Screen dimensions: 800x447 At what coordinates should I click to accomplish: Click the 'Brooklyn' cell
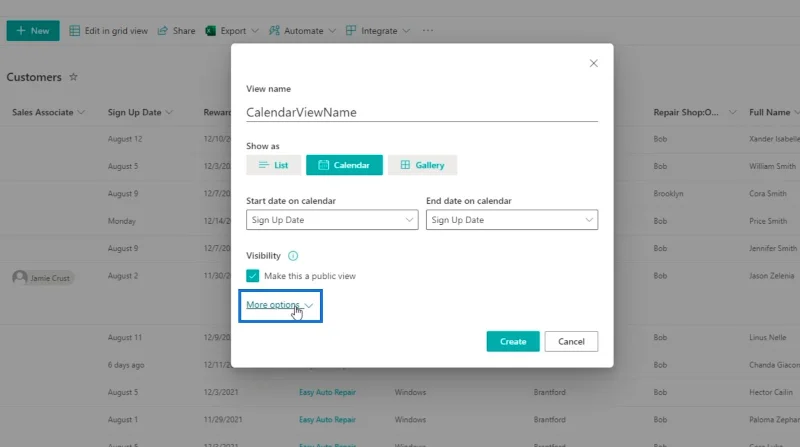pyautogui.click(x=668, y=193)
